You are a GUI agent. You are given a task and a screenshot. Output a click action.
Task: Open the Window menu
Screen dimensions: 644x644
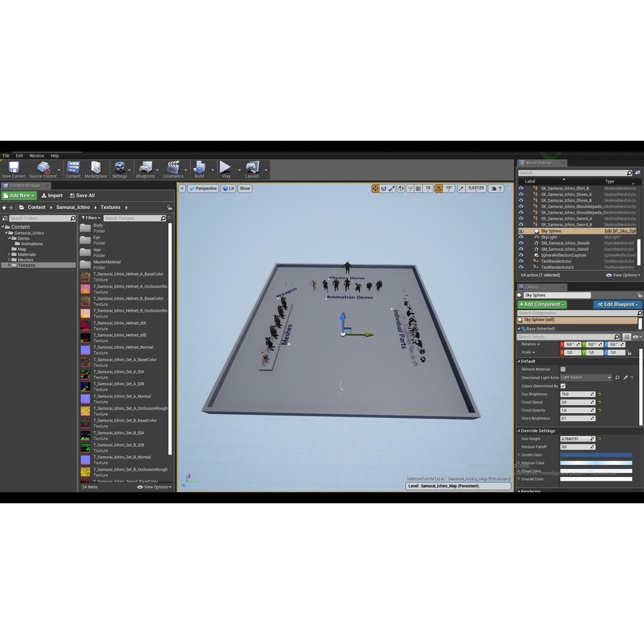pos(36,156)
